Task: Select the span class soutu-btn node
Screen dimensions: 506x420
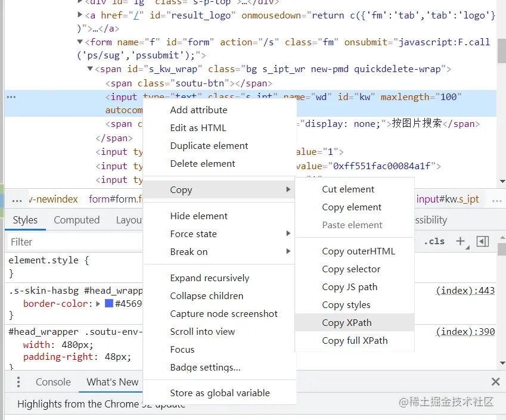Action: [x=189, y=83]
